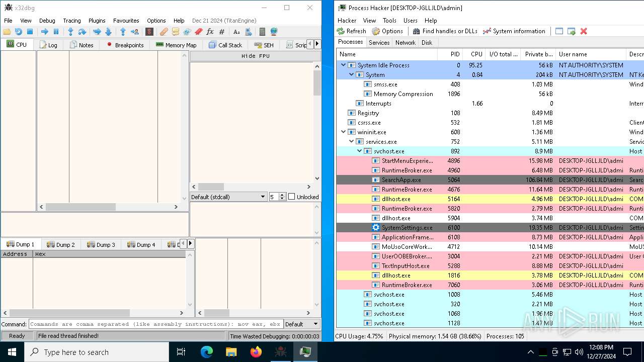Click the Step over icon

82,32
